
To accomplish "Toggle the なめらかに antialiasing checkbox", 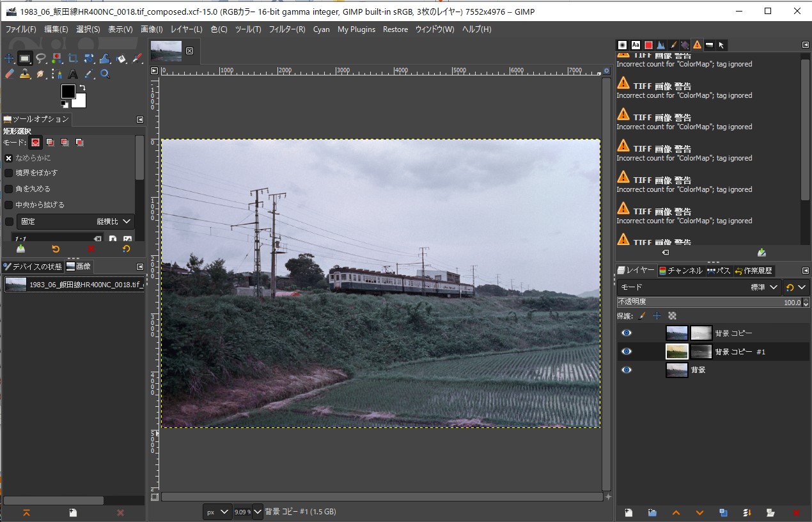I will tap(8, 158).
